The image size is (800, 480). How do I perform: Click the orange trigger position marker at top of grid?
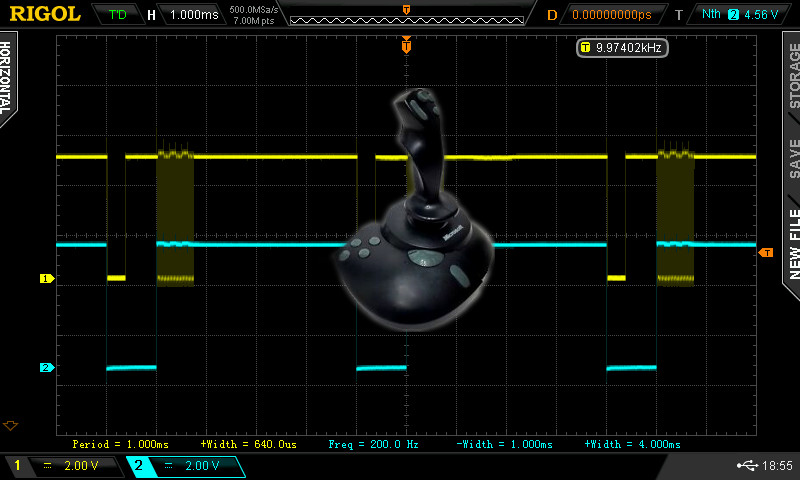pyautogui.click(x=406, y=46)
